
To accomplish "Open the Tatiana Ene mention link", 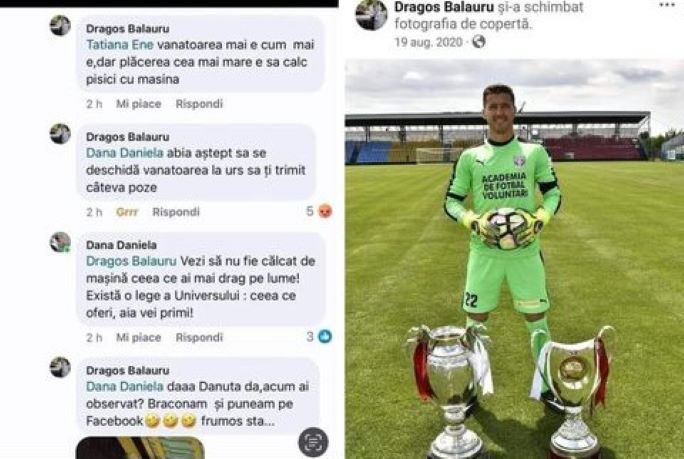I will point(120,45).
